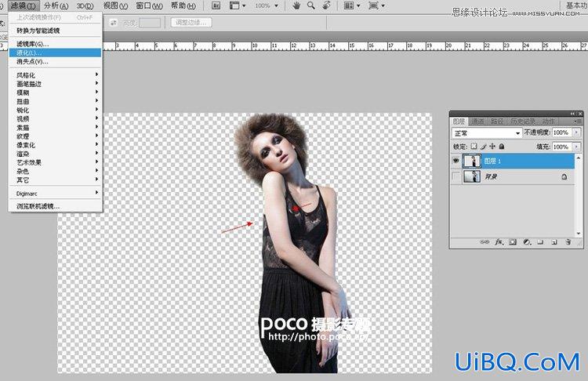588x381 pixels.
Task: Switch to the 历史记录 (History) tab
Action: point(523,122)
